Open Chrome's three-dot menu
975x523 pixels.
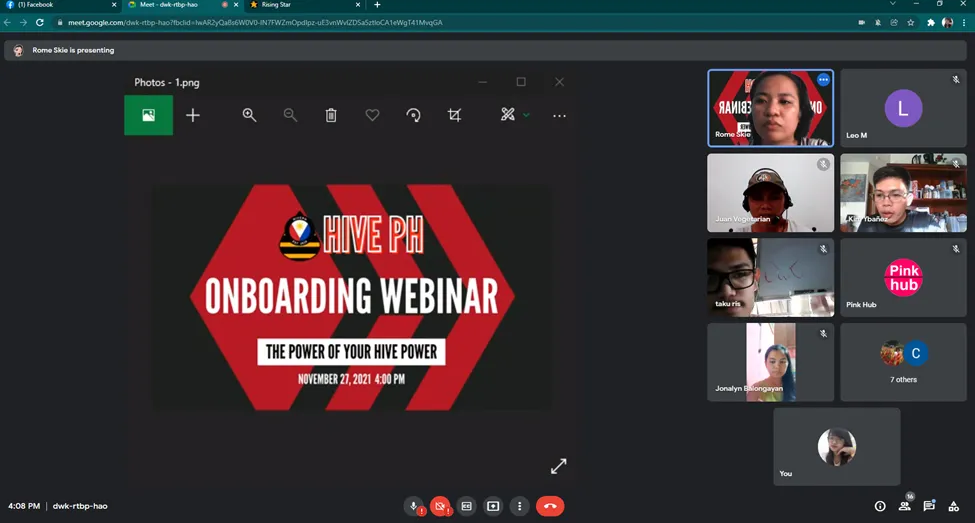964,22
